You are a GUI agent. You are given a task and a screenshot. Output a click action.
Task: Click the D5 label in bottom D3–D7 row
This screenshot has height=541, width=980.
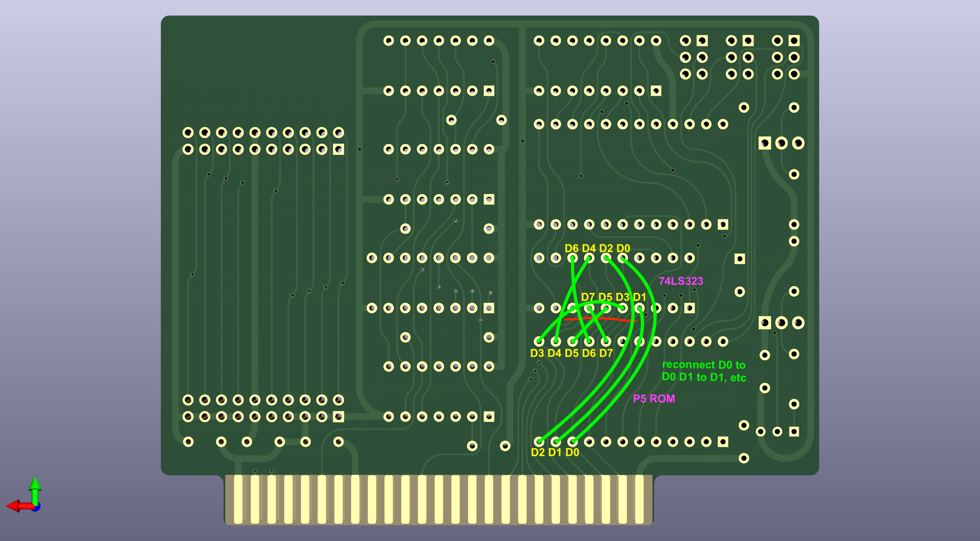(x=571, y=353)
